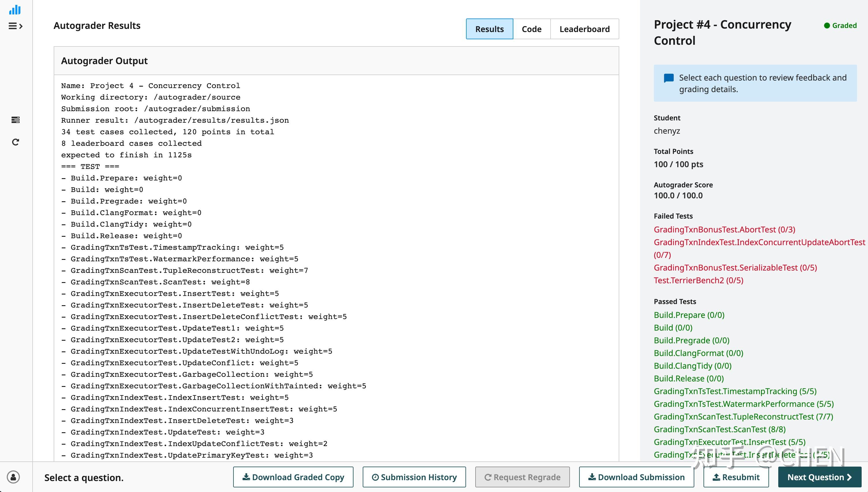Click the green Graded status indicator
Screen dimensions: 868x492
point(840,26)
